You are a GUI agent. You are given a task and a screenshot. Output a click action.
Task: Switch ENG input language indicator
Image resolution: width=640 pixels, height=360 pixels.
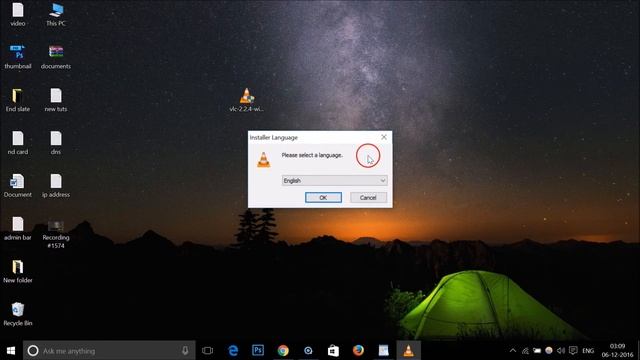coord(588,351)
